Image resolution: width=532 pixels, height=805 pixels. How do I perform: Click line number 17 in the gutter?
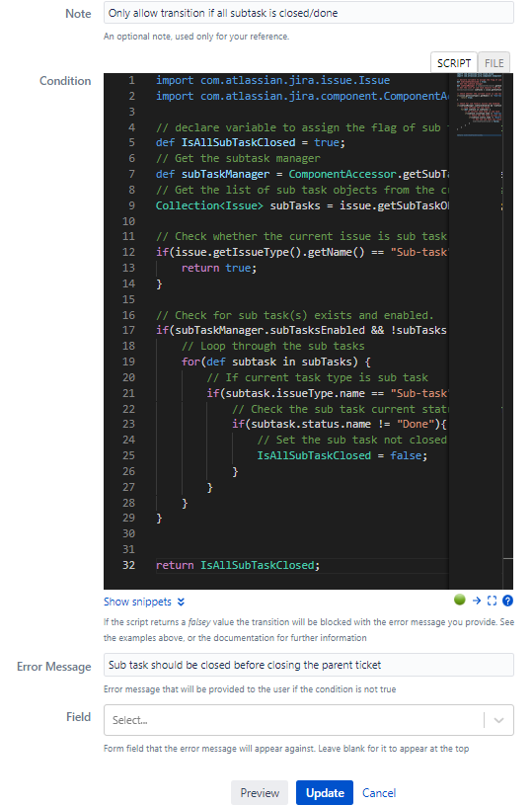pos(128,330)
